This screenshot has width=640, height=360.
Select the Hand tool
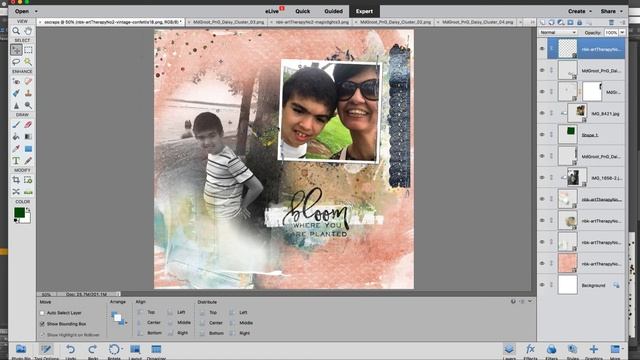click(x=28, y=31)
